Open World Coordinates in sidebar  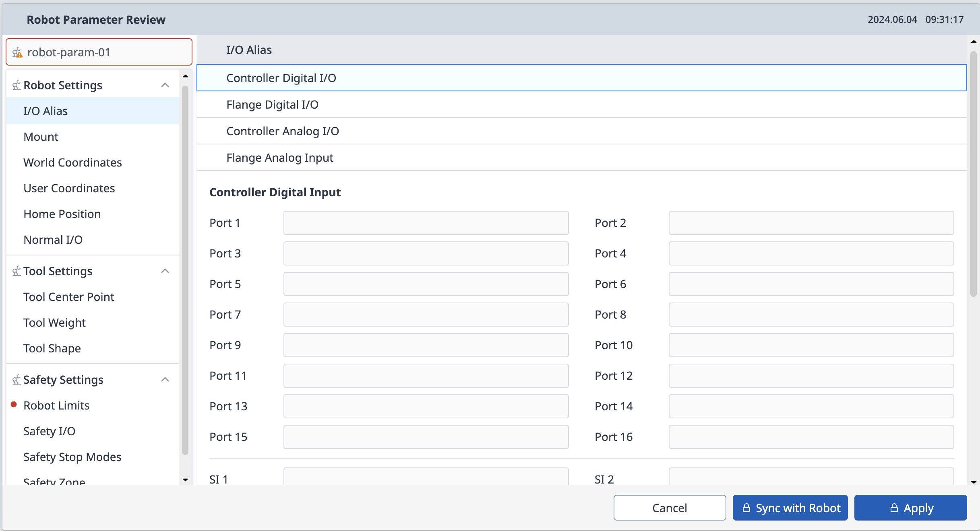point(72,163)
